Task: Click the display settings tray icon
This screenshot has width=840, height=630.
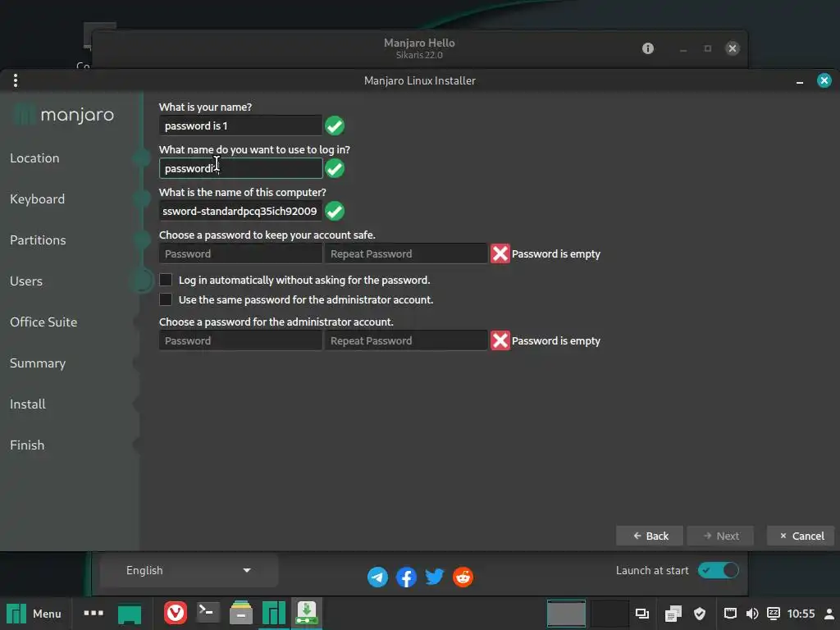Action: 641,614
